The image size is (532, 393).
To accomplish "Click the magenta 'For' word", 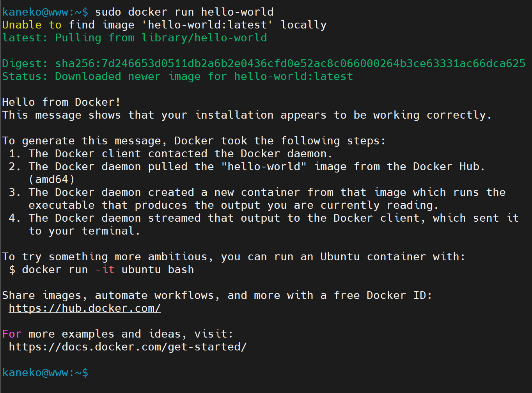I will [12, 334].
